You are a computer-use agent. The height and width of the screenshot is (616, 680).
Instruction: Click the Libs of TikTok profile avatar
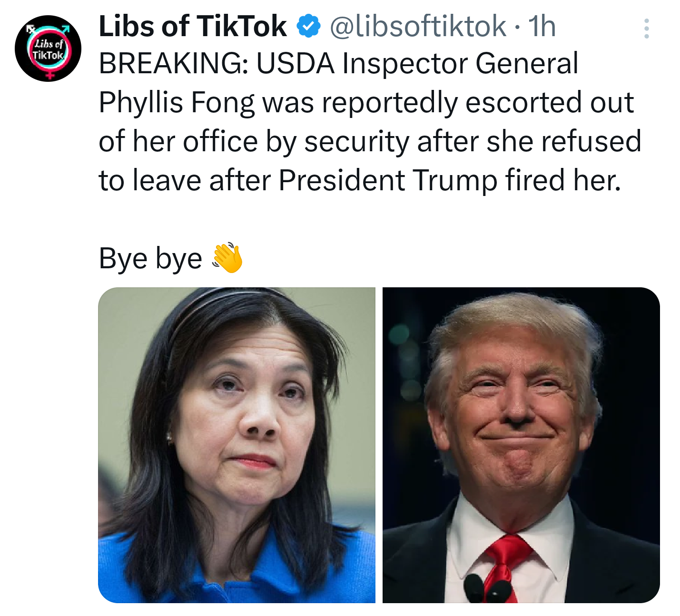[x=48, y=49]
